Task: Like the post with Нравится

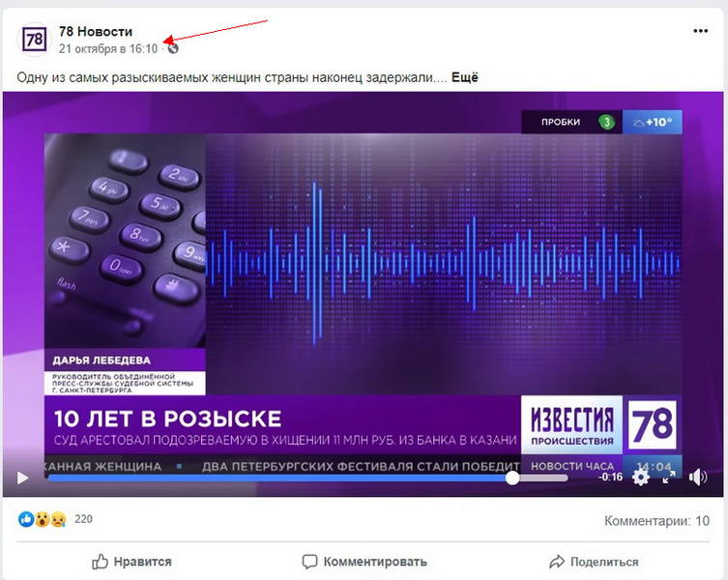Action: coord(131,562)
